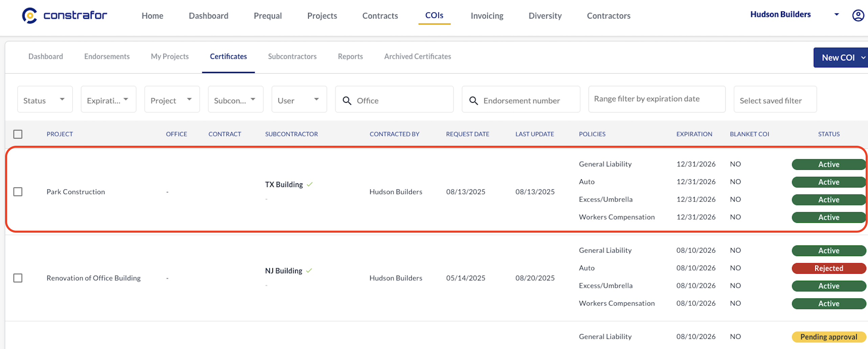Open the Expiration filter dropdown

pos(109,99)
